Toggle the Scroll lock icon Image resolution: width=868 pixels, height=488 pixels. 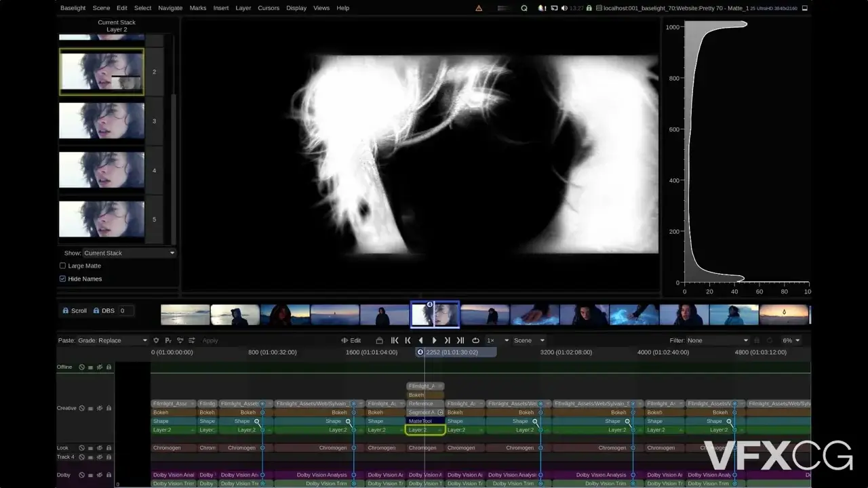click(x=65, y=310)
